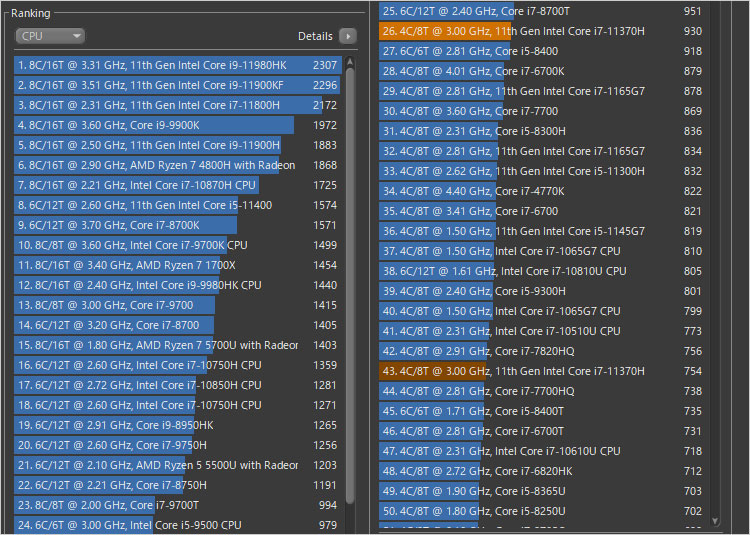Select rank 36 Core i5-1145G7 row
Image resolution: width=750 pixels, height=535 pixels.
pyautogui.click(x=543, y=231)
